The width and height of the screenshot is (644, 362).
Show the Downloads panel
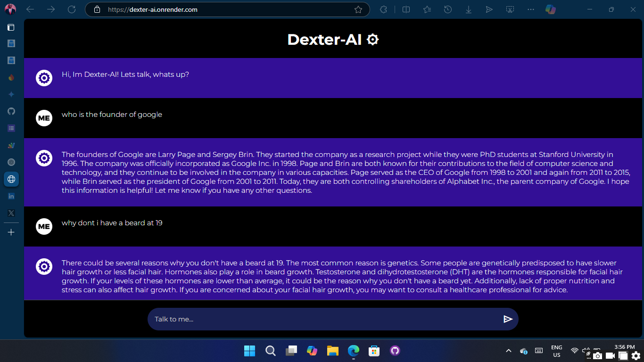(469, 9)
